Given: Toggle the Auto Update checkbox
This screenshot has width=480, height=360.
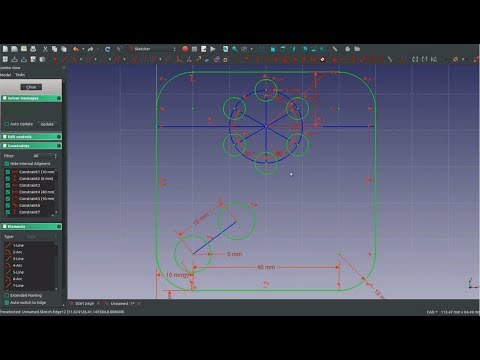Looking at the screenshot, I should [7, 124].
